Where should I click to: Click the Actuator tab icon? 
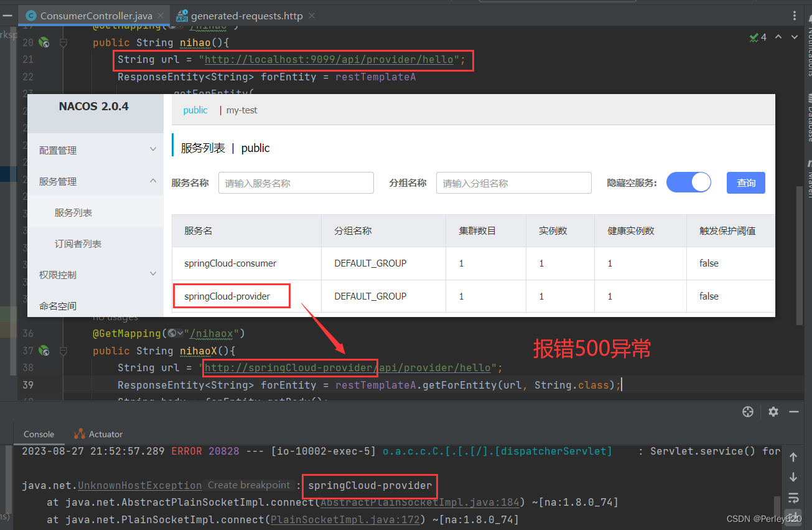point(80,434)
